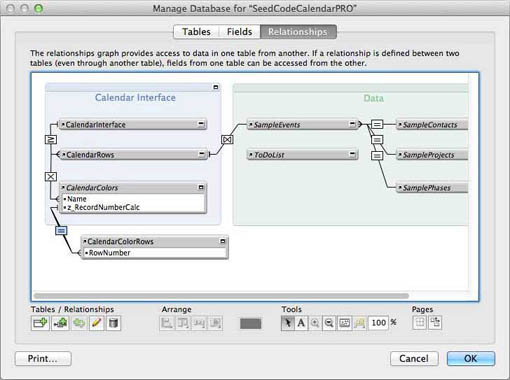Click the Data note title
Viewport: 510px width, 380px height.
click(374, 98)
